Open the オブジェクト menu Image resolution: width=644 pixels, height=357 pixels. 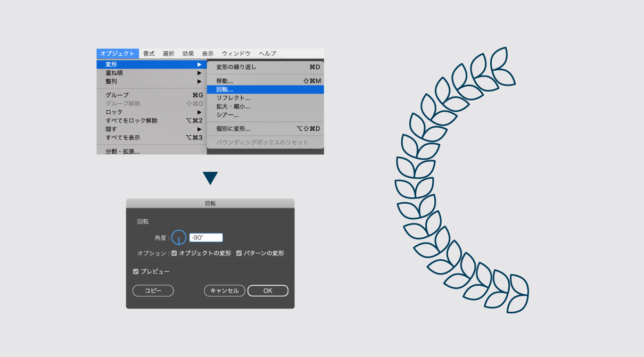[118, 54]
